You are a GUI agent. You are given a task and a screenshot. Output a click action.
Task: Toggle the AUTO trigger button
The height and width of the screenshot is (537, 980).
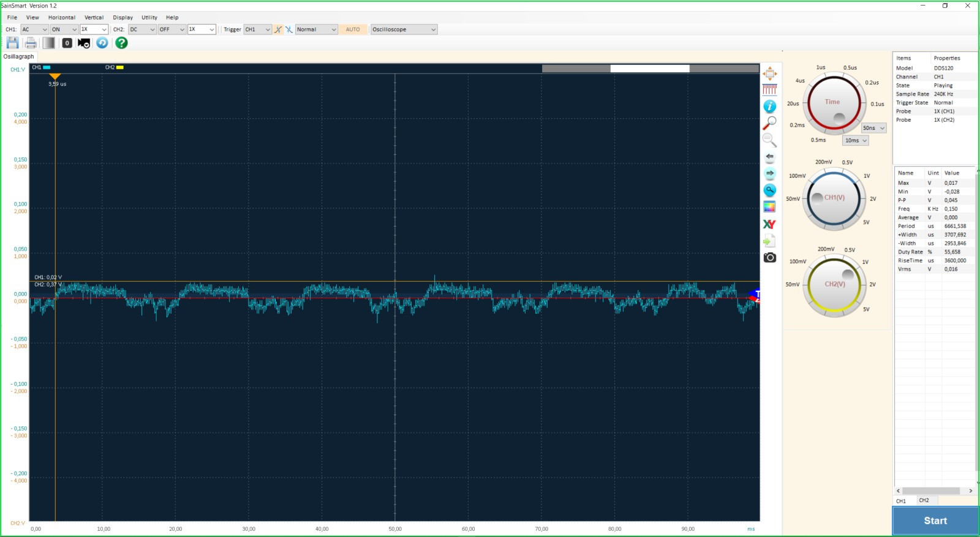pyautogui.click(x=353, y=29)
